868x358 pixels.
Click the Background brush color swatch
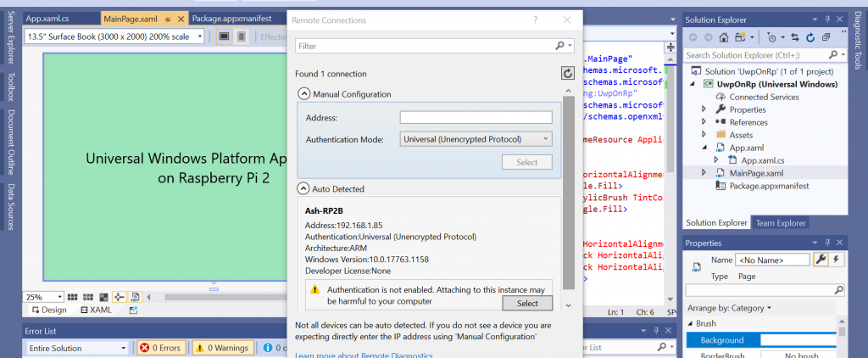point(798,340)
